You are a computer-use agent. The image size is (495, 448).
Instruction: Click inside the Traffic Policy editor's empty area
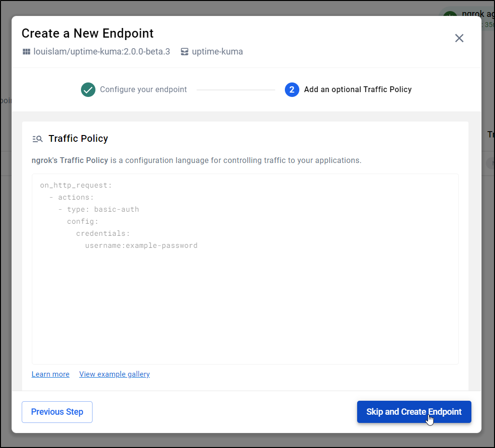click(x=245, y=309)
